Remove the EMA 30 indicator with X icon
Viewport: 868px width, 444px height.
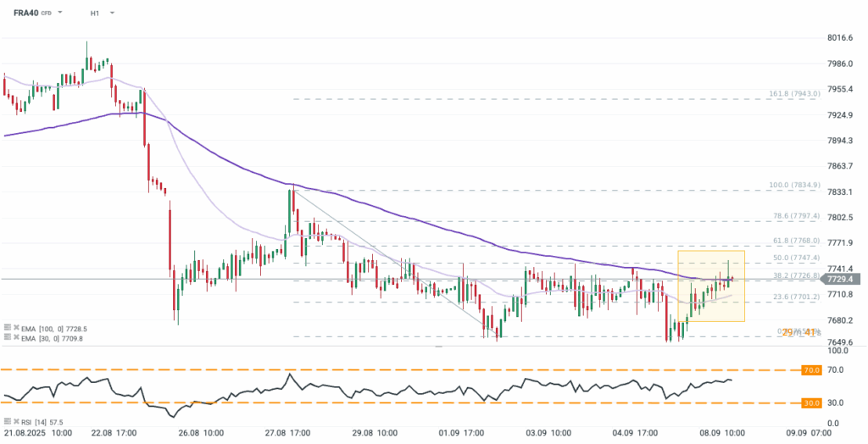click(14, 337)
